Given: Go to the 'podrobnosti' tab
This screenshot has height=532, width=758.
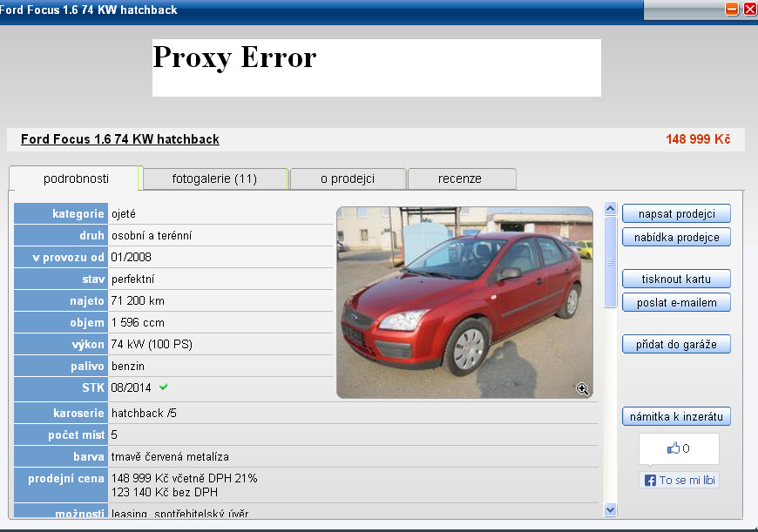Looking at the screenshot, I should (x=76, y=178).
